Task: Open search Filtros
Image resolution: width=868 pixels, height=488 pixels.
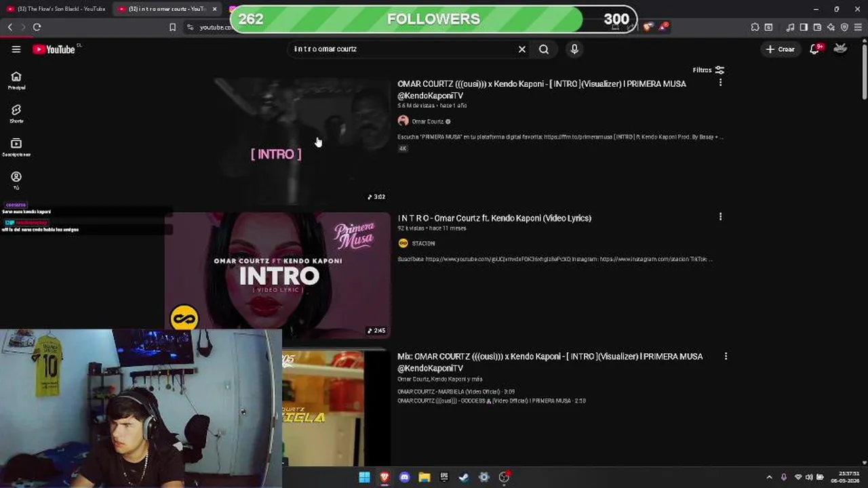Action: [708, 70]
